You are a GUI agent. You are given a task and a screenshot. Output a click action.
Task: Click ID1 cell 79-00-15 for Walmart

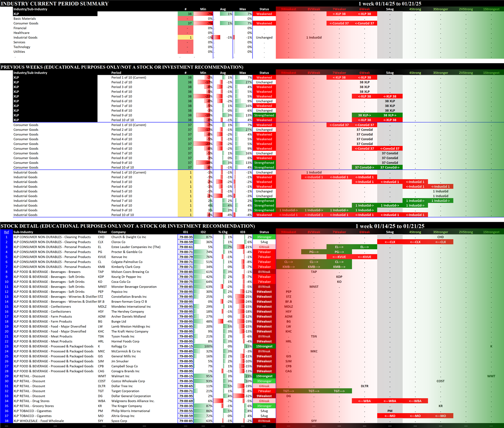click(x=186, y=376)
